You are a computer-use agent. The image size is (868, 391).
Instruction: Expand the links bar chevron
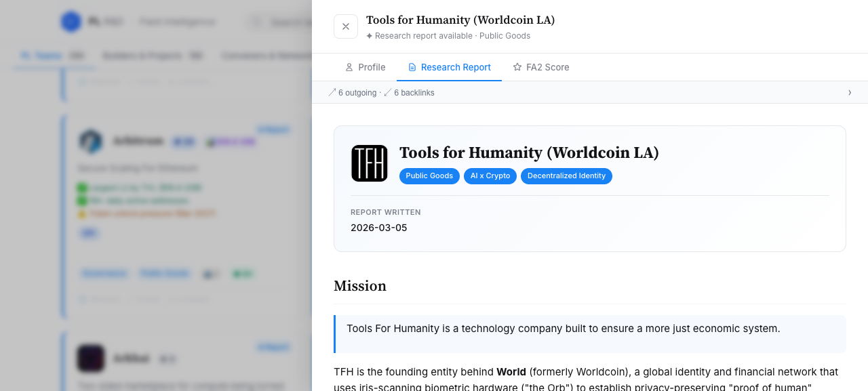coord(850,92)
